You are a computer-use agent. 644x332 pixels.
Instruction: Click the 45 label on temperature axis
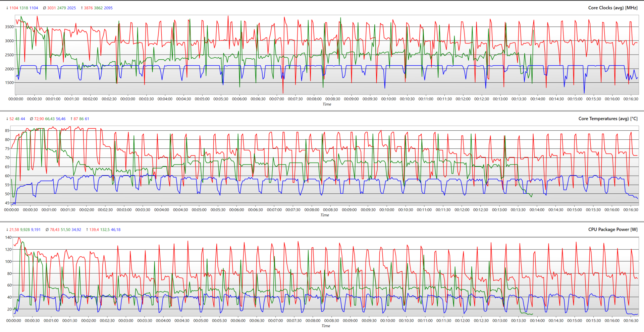(x=7, y=203)
